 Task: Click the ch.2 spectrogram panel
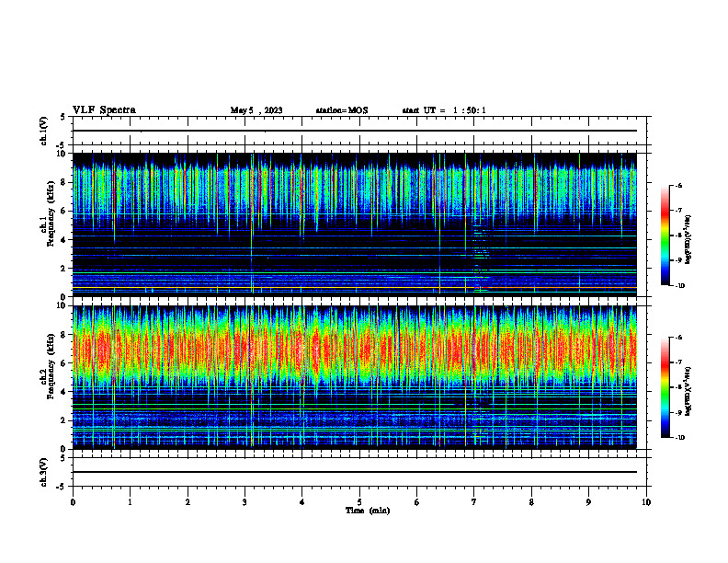[355, 377]
